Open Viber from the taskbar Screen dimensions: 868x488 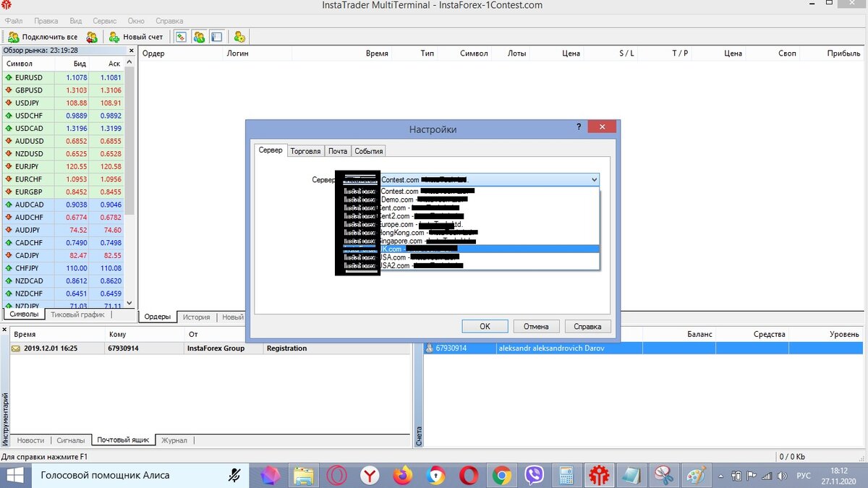[535, 475]
